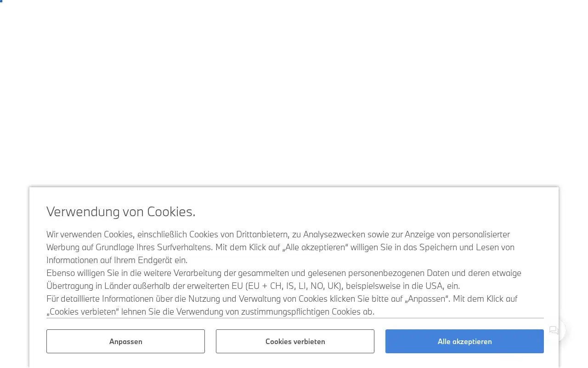Click the empty white page area above the banner
Image resolution: width=588 pixels, height=368 pixels.
pos(294,92)
